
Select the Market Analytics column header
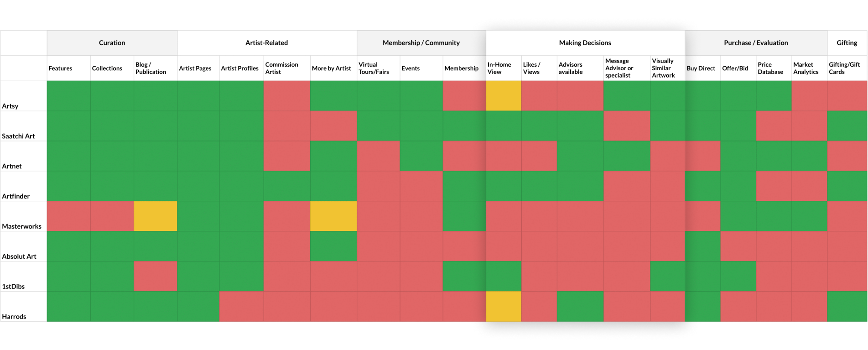tap(810, 68)
